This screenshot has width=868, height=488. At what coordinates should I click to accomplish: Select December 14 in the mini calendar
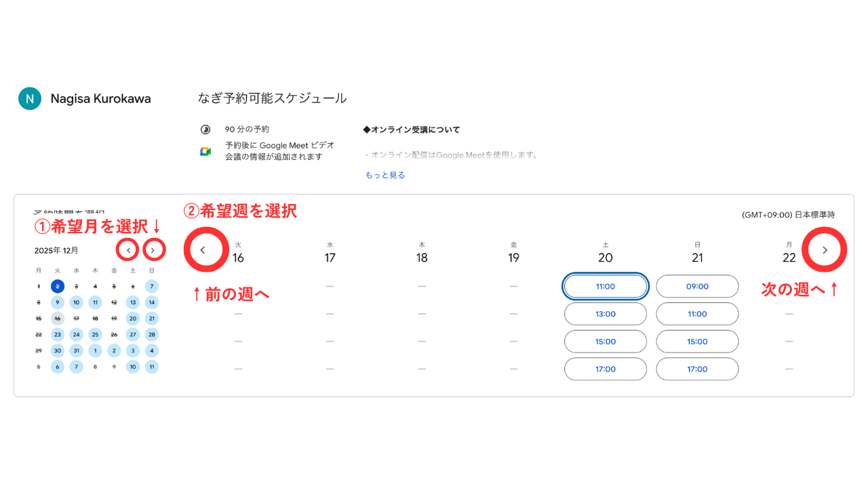[152, 302]
